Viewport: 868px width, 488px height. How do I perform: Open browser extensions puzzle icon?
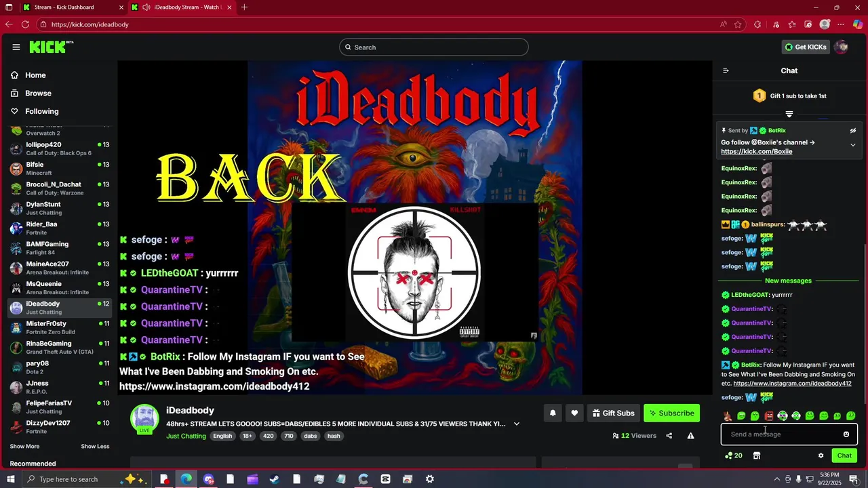[x=757, y=24]
